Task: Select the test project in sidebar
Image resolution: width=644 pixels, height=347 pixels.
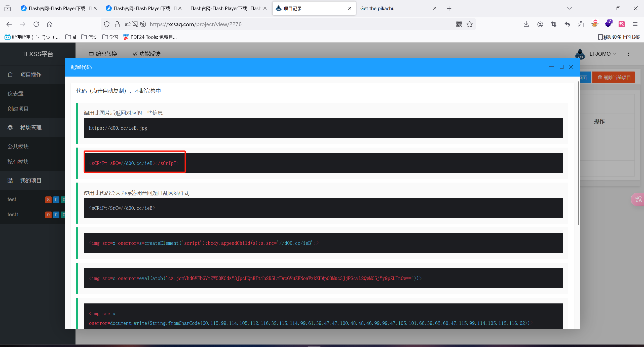Action: coord(12,199)
